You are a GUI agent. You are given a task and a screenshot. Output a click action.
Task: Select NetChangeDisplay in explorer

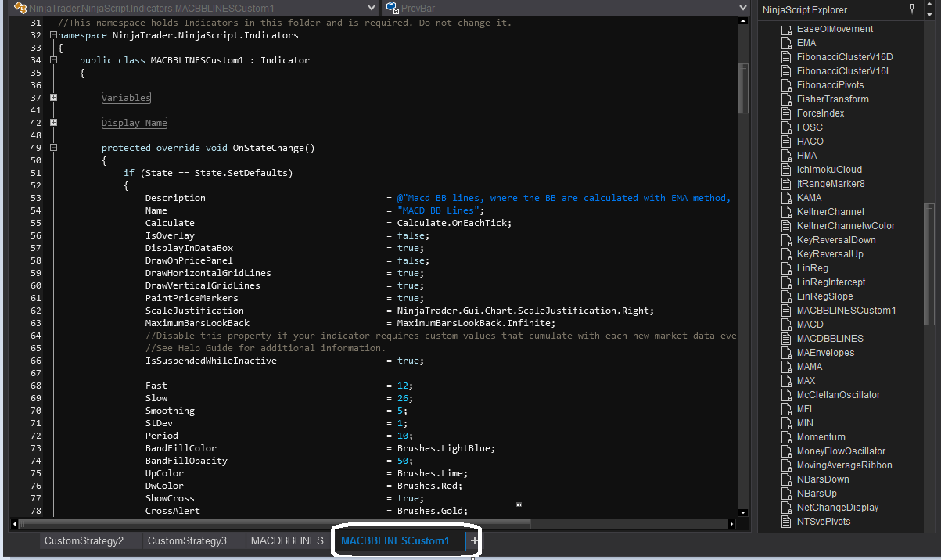[x=838, y=508]
